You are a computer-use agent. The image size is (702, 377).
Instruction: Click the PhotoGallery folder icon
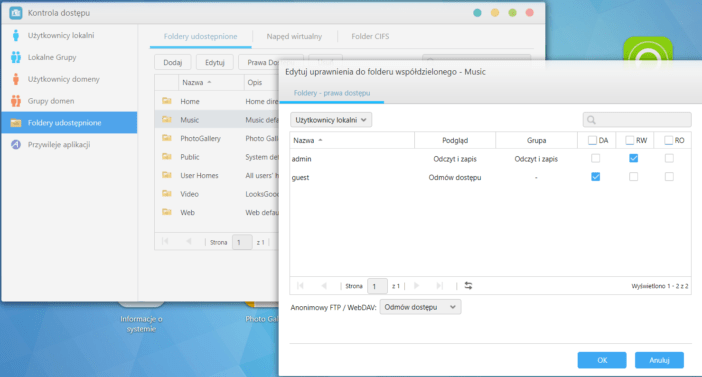[167, 138]
